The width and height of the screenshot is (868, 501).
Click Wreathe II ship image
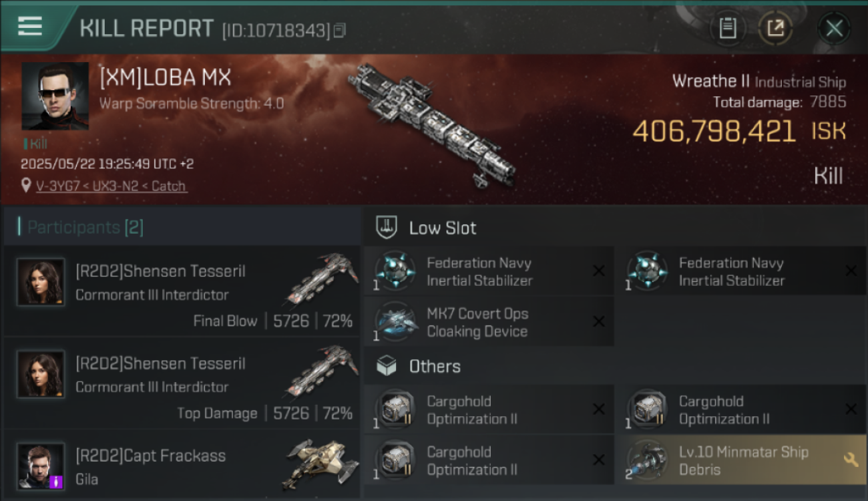(433, 123)
